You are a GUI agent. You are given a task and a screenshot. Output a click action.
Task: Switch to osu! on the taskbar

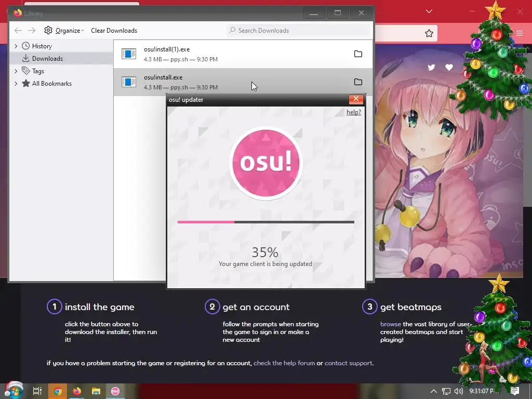[115, 391]
